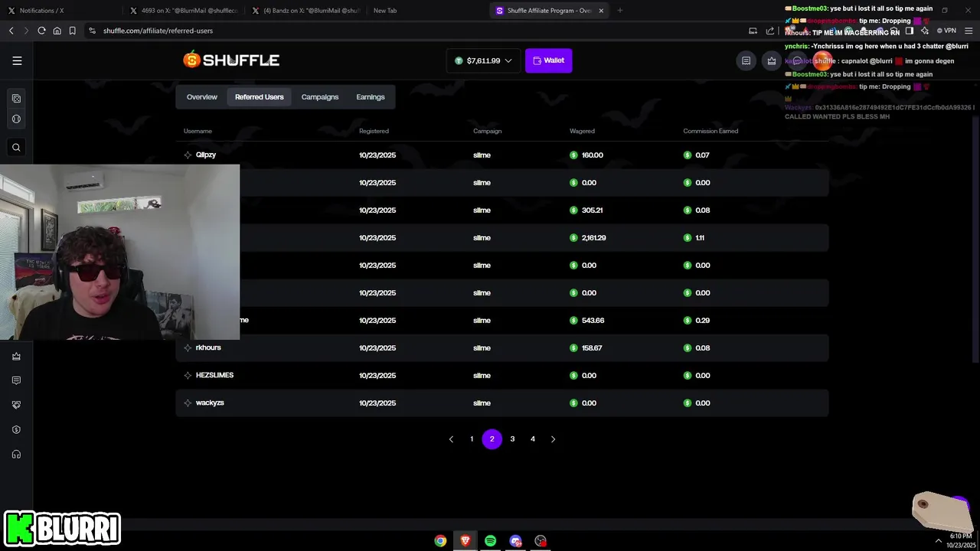Select current page 2 pagination button
This screenshot has height=551, width=980.
(492, 439)
